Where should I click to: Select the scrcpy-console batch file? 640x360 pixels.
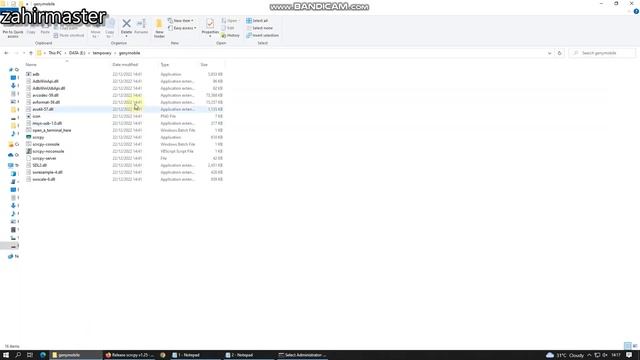click(x=46, y=144)
